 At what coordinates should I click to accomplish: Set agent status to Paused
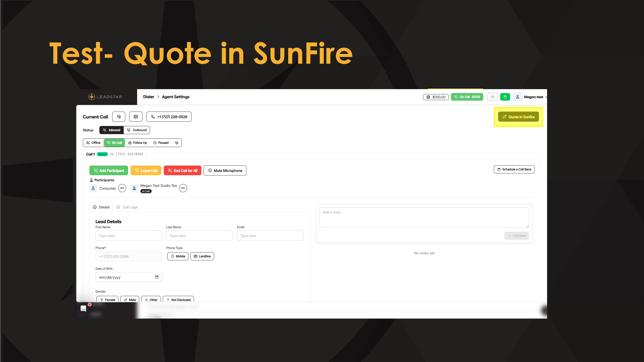pyautogui.click(x=161, y=143)
